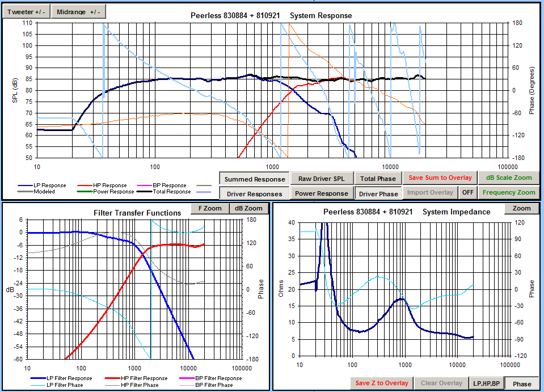Viewport: 544px width, 392px height.
Task: Click the Phase (Degrees) axis label
Action: [x=531, y=91]
